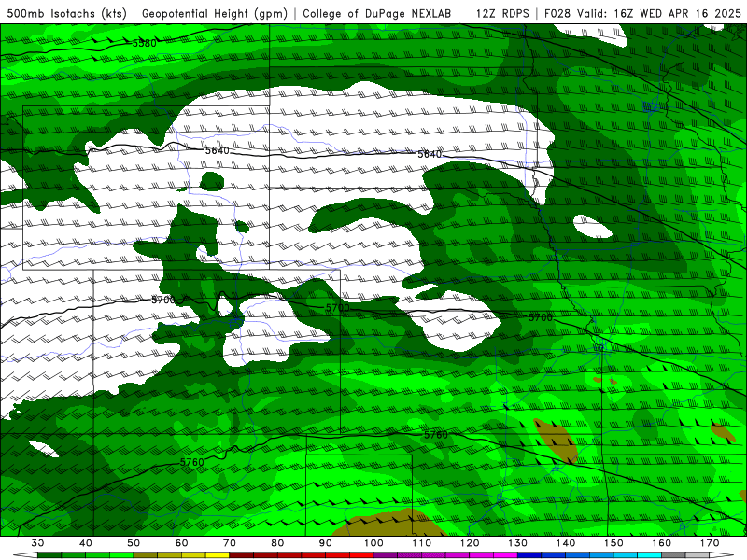Click the colorbar tick label 30
The image size is (747, 560).
pyautogui.click(x=37, y=543)
